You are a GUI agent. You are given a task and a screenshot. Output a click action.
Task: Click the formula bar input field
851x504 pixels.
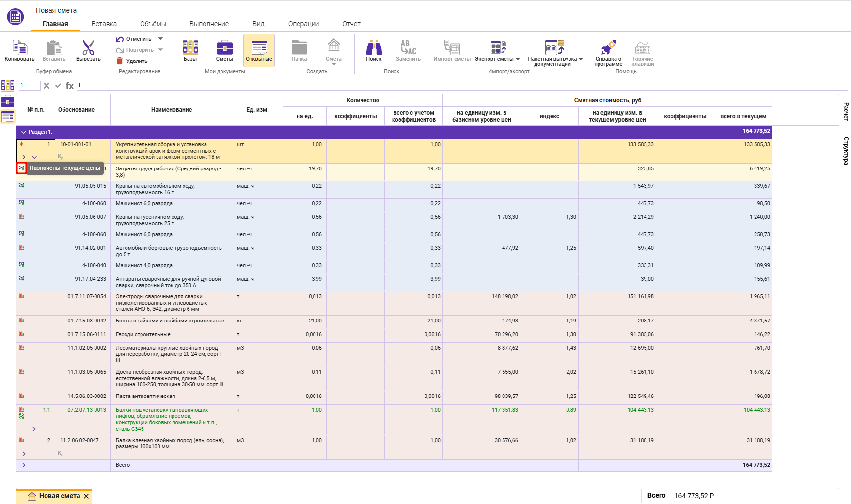[460, 86]
